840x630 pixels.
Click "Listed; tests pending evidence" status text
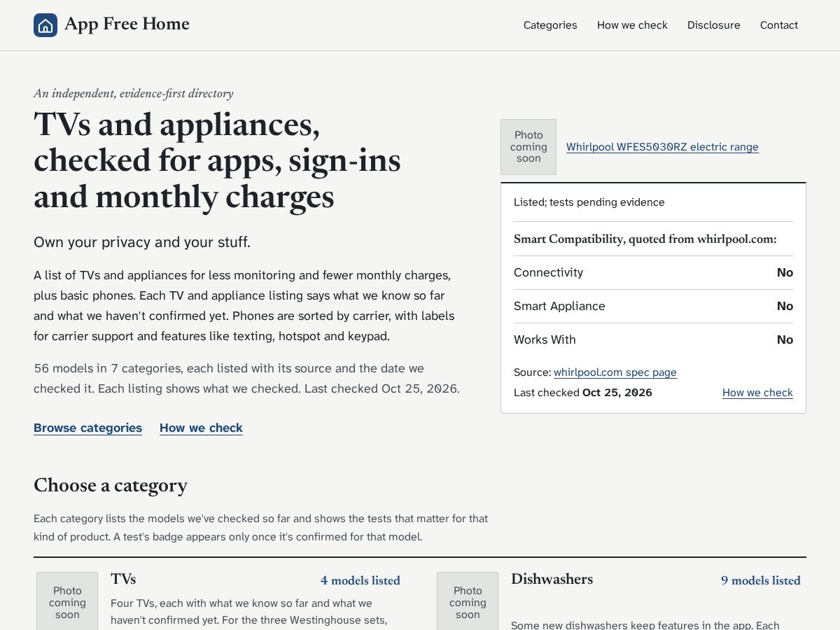pyautogui.click(x=589, y=202)
